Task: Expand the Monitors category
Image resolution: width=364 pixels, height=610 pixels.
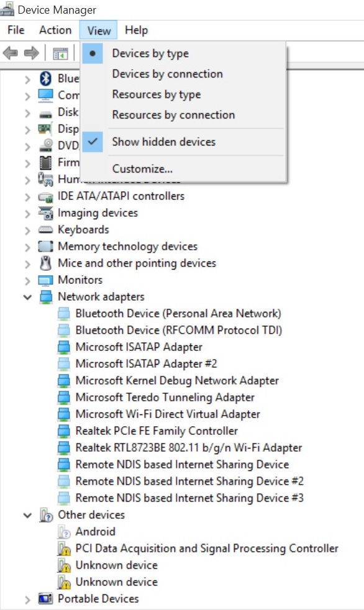Action: 27,281
